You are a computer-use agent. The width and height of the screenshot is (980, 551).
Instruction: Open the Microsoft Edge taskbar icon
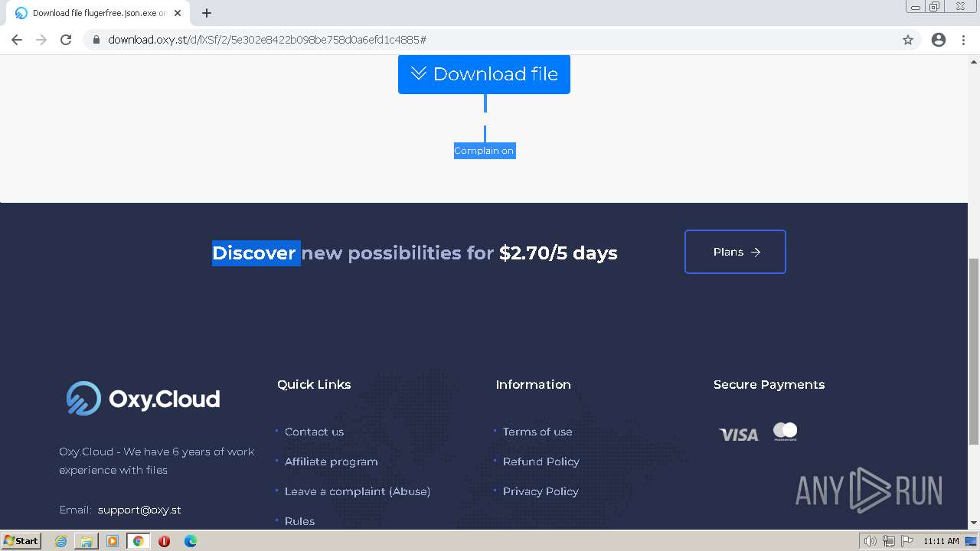190,541
